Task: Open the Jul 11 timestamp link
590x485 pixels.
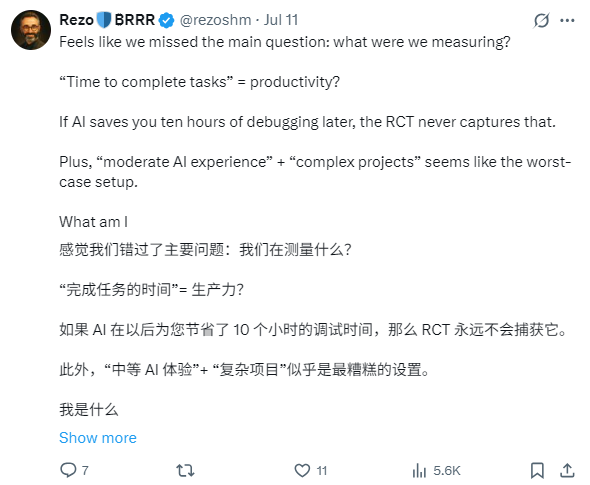Action: 281,20
